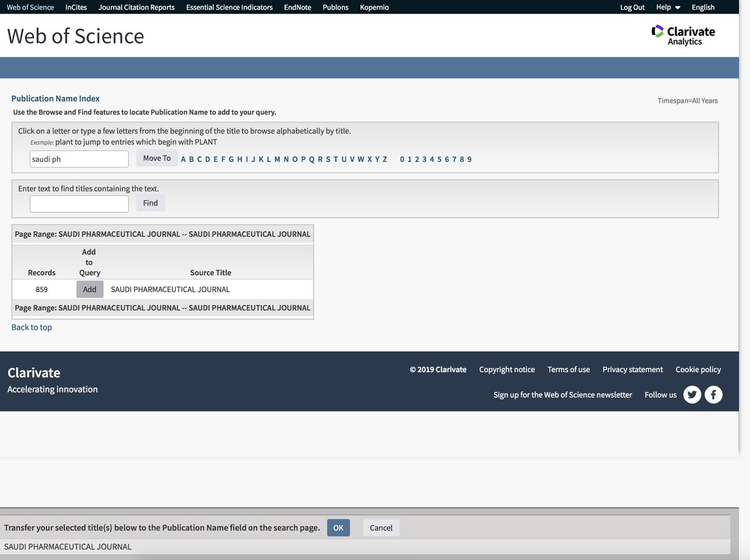Image resolution: width=750 pixels, height=560 pixels.
Task: Browse titles starting with digit 5
Action: click(x=439, y=159)
